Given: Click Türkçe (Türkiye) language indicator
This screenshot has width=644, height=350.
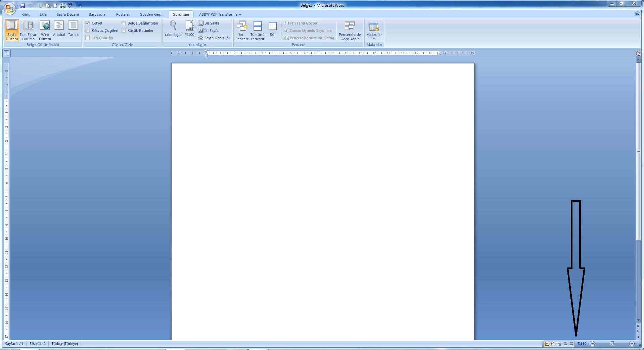Looking at the screenshot, I should coord(65,344).
